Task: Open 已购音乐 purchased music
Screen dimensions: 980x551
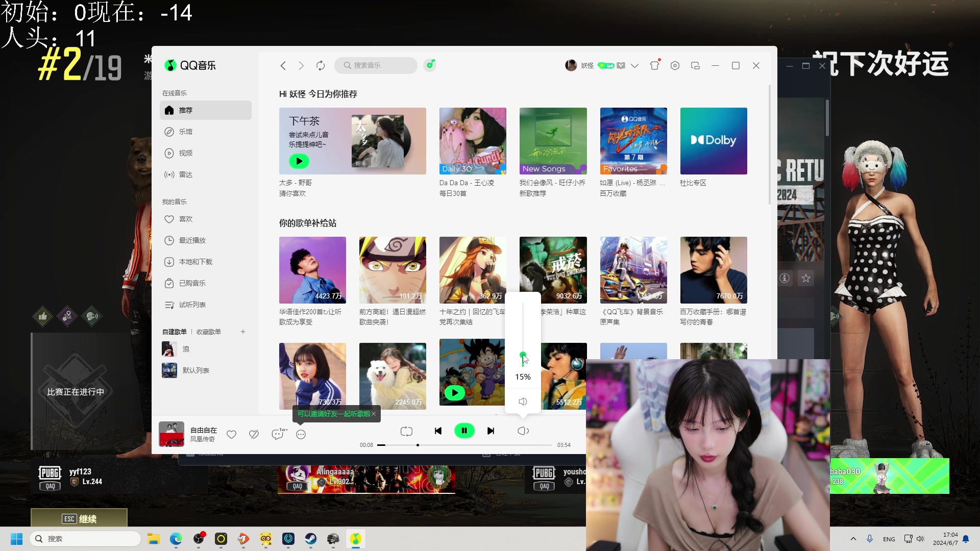Action: (206, 283)
